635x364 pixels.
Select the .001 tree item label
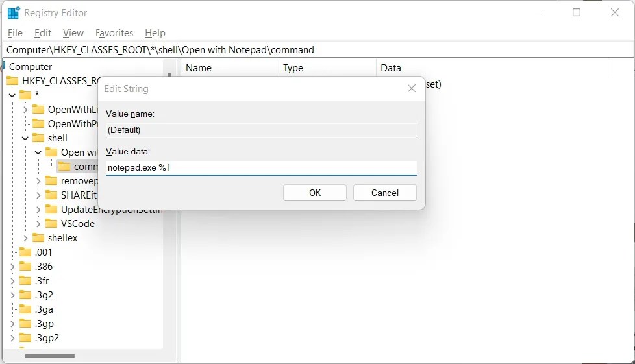[44, 252]
